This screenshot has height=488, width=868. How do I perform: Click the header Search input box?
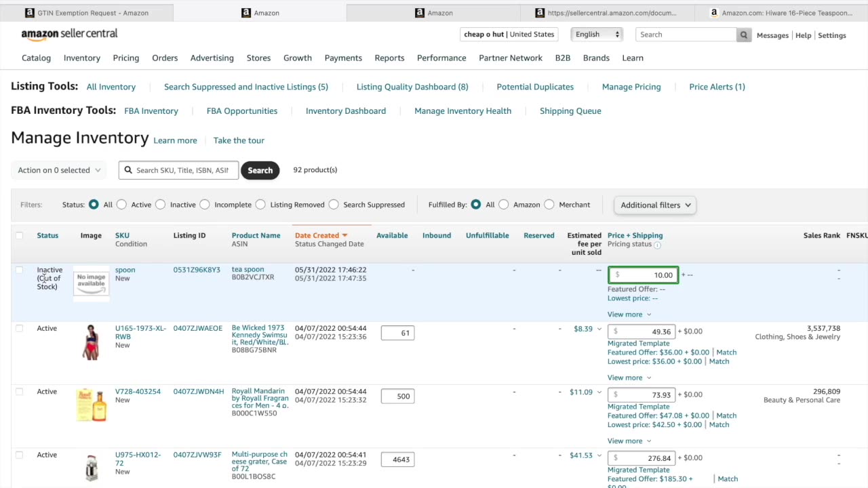coord(686,35)
